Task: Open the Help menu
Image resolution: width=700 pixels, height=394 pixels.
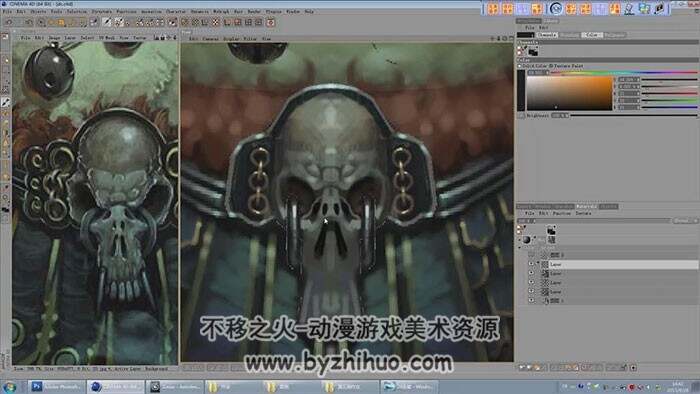Action: point(309,12)
